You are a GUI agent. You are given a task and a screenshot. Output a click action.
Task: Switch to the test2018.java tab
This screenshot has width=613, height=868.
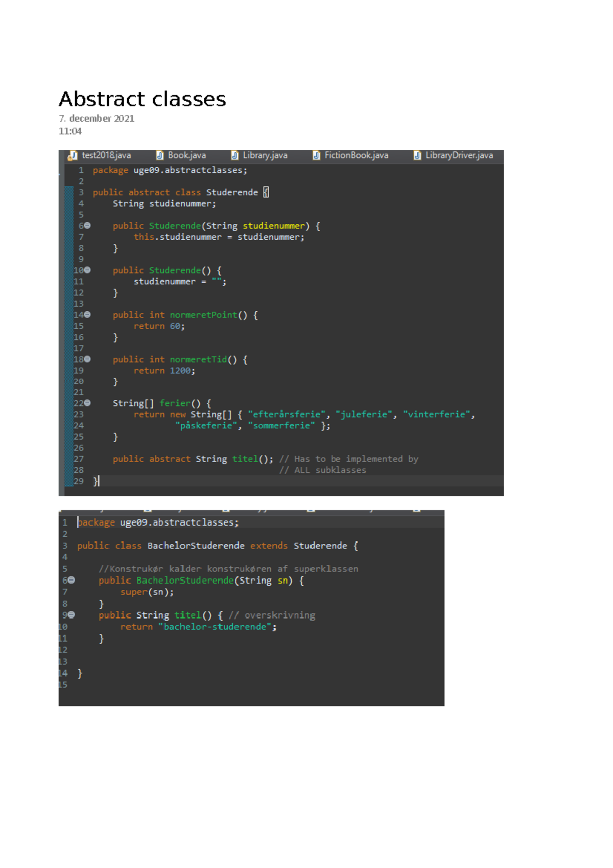[x=106, y=155]
